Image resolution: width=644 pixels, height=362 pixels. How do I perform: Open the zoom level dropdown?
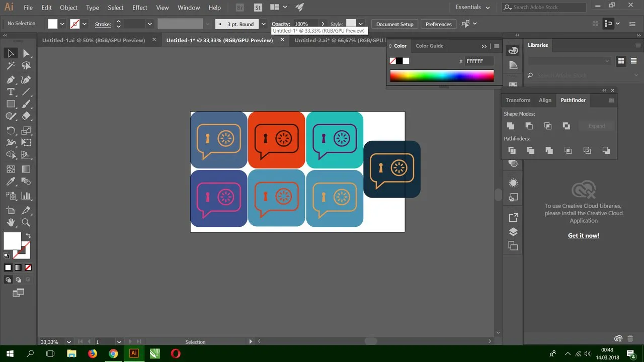[69, 342]
